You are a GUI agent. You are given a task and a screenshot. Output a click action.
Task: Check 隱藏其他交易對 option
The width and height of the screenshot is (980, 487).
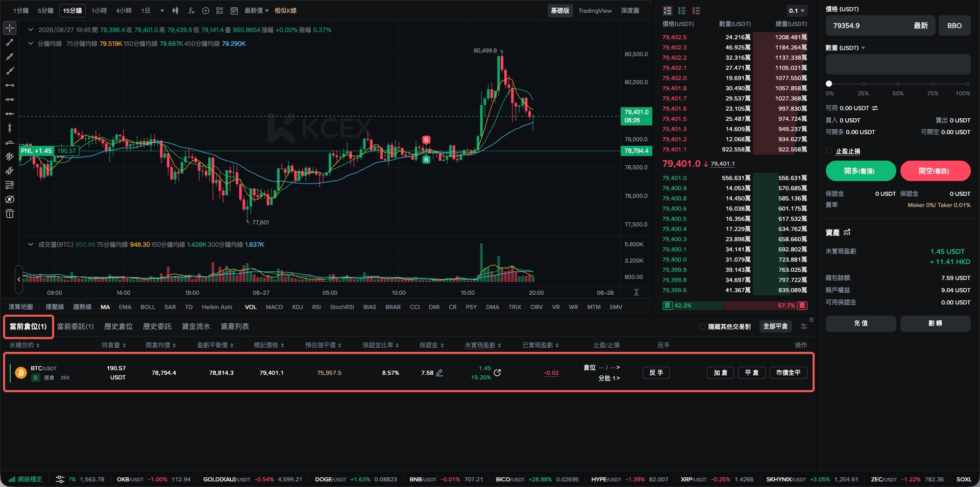[702, 327]
